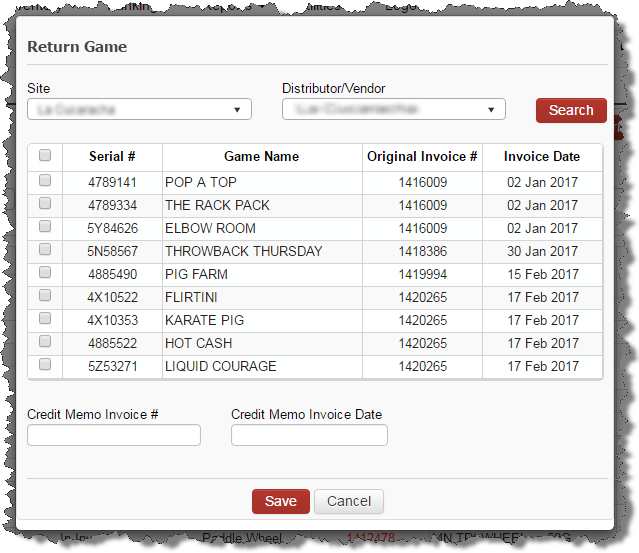Click invoice number 1419994
Image resolution: width=639 pixels, height=553 pixels.
pyautogui.click(x=423, y=274)
